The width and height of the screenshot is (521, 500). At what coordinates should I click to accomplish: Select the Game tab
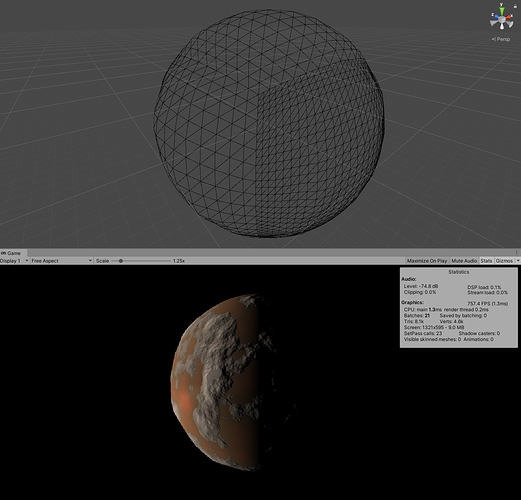coord(11,253)
